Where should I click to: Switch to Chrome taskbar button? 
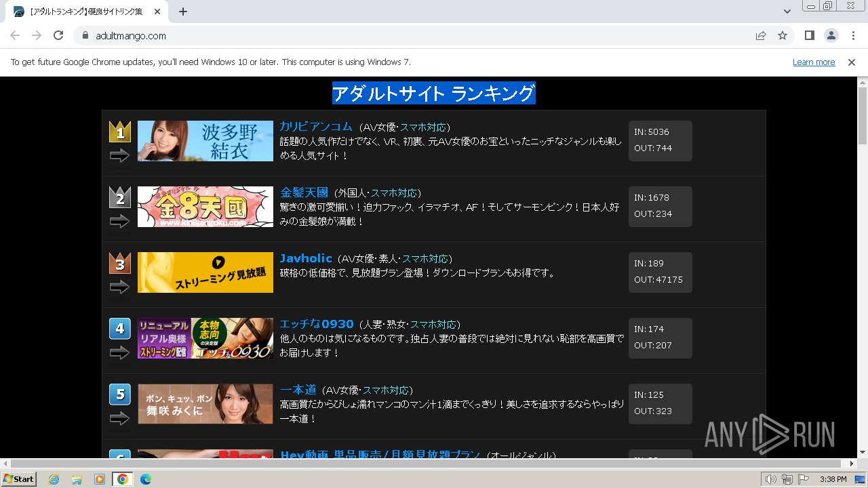pyautogui.click(x=123, y=479)
